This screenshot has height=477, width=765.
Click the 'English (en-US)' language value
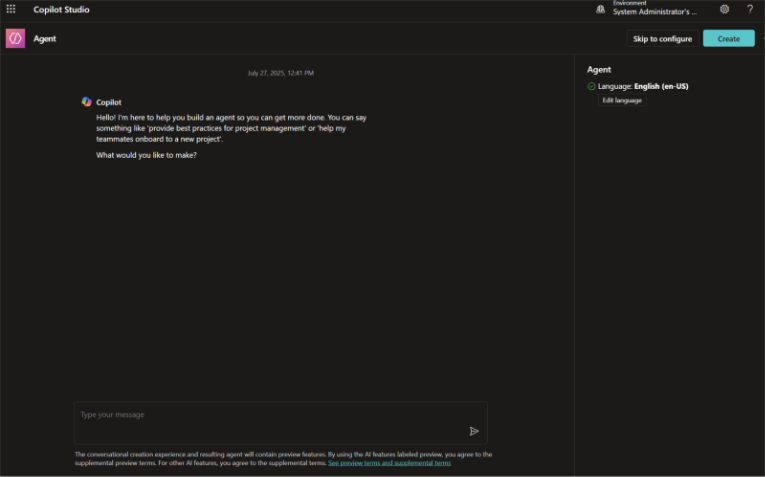(661, 86)
